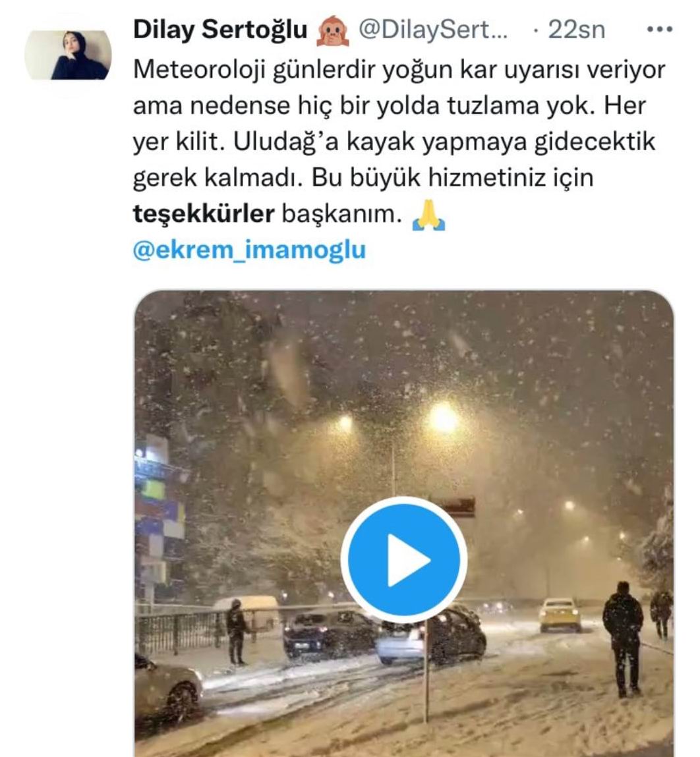This screenshot has height=757, width=700.
Task: Click the white car at video's lower-left
Action: point(167,687)
